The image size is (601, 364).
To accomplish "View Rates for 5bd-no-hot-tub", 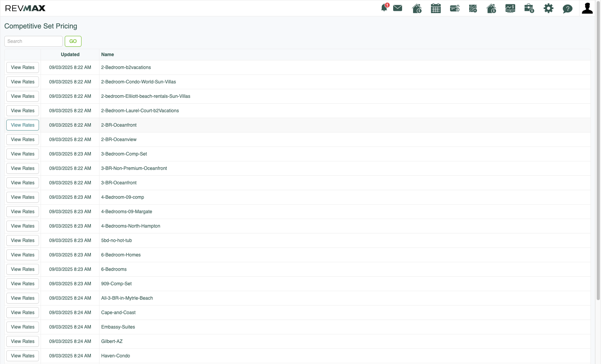I will pyautogui.click(x=23, y=240).
